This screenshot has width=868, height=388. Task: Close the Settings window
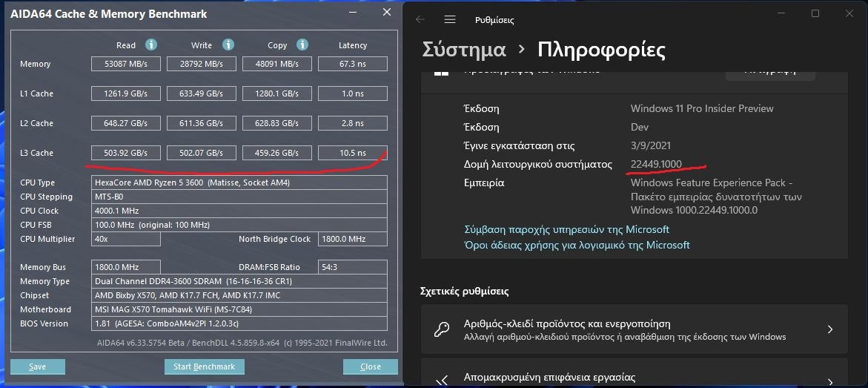tap(849, 14)
